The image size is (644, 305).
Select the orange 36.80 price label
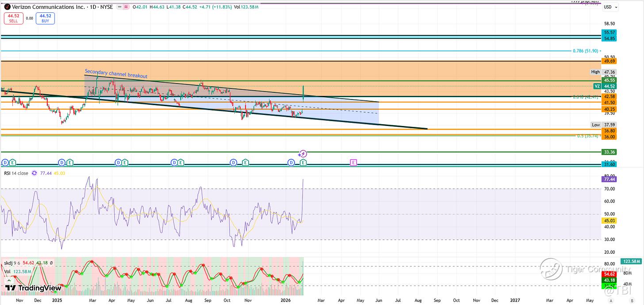click(609, 131)
